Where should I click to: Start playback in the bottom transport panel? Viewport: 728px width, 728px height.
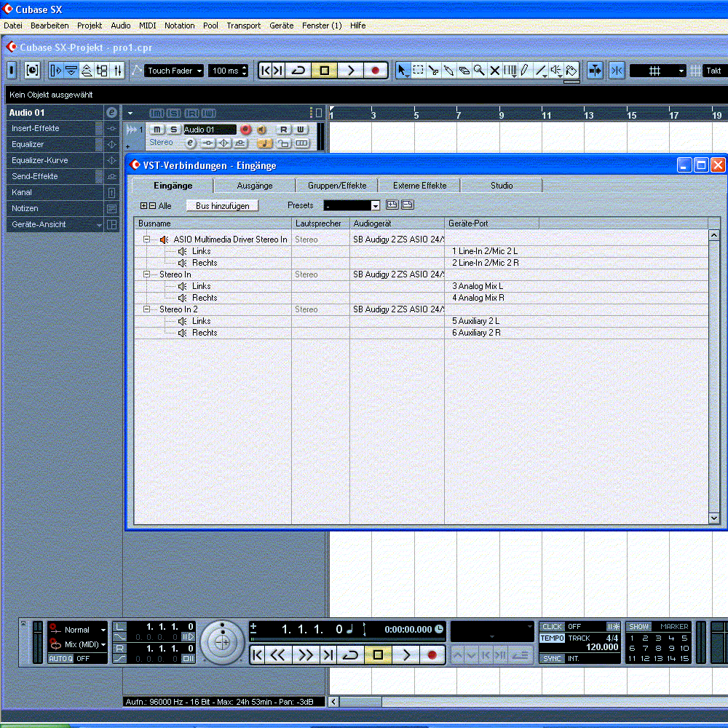(x=406, y=654)
